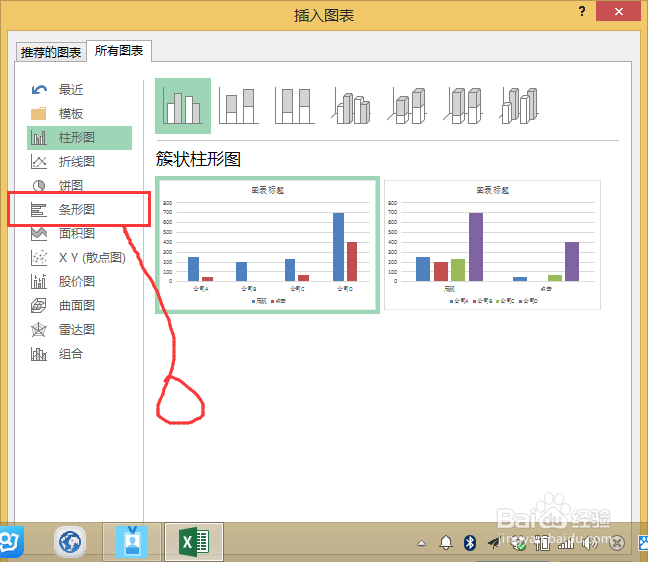648x562 pixels.
Task: Open the 最近 recent charts category
Action: pyautogui.click(x=79, y=89)
